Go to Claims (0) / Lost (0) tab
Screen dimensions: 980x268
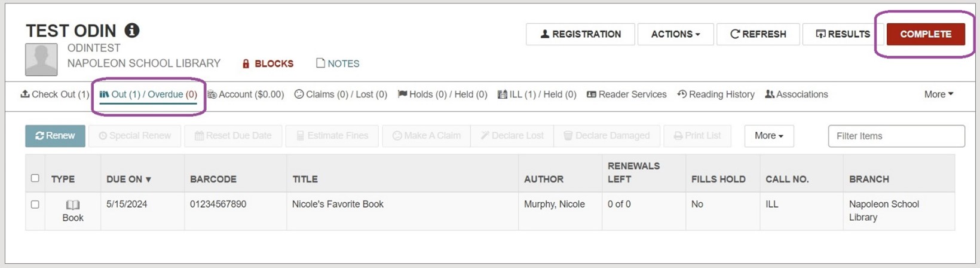[341, 95]
